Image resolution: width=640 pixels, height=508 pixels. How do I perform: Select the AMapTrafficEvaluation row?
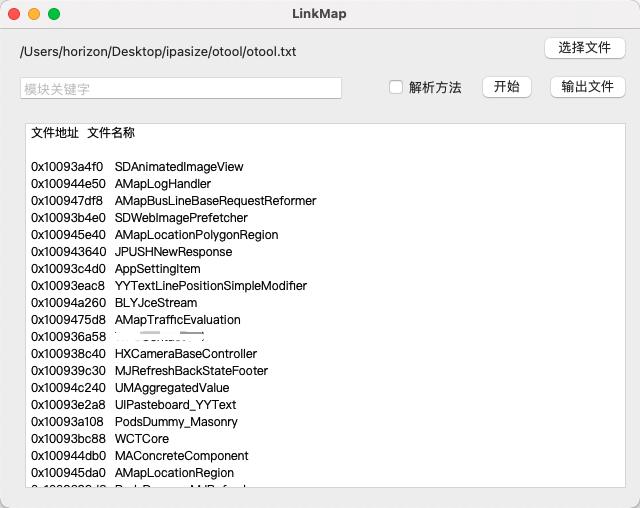click(136, 320)
